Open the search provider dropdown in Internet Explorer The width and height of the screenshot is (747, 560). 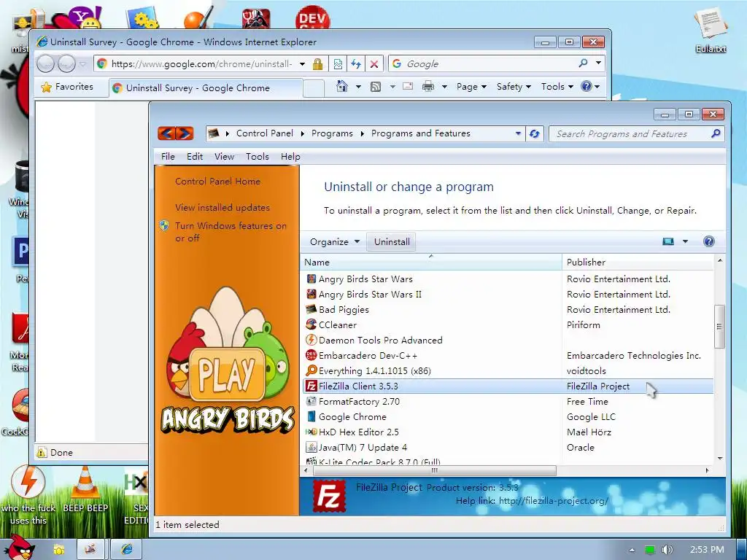pos(598,63)
